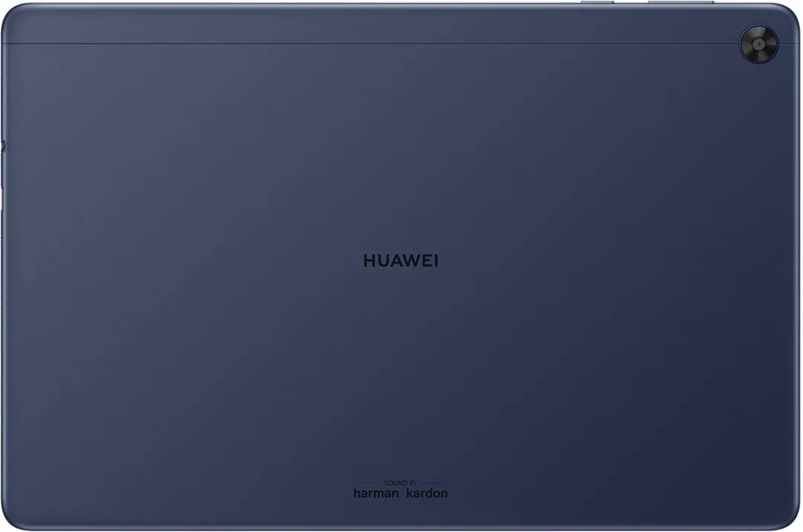This screenshot has height=532, width=803.
Task: Click the HUAWEI logo text
Action: point(401,261)
